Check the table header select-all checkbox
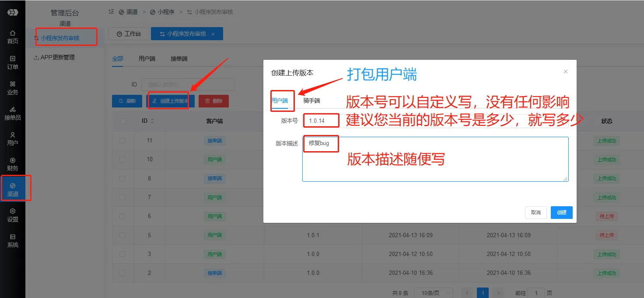 (x=123, y=121)
